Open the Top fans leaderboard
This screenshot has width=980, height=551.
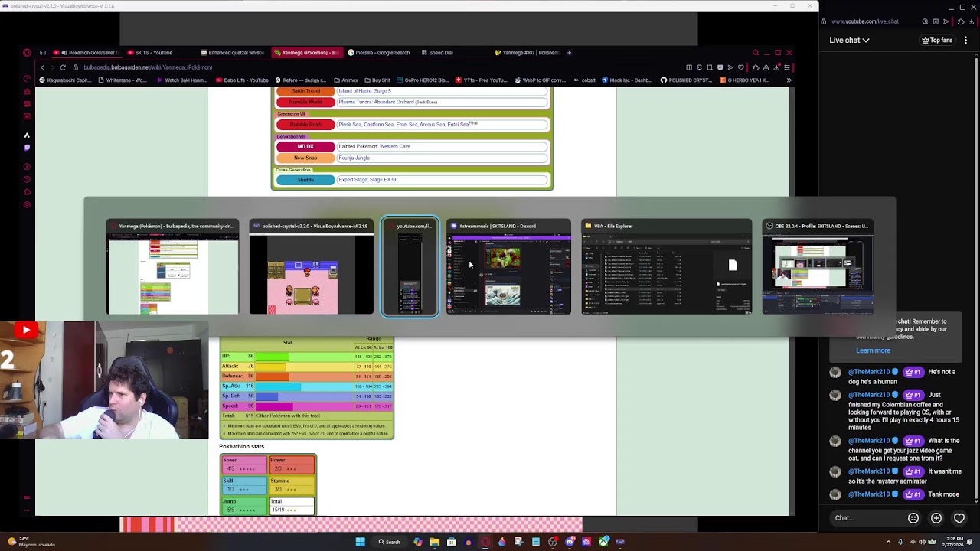click(937, 41)
